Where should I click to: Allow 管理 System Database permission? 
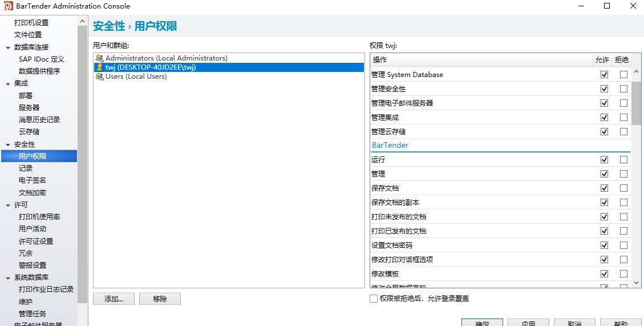604,75
